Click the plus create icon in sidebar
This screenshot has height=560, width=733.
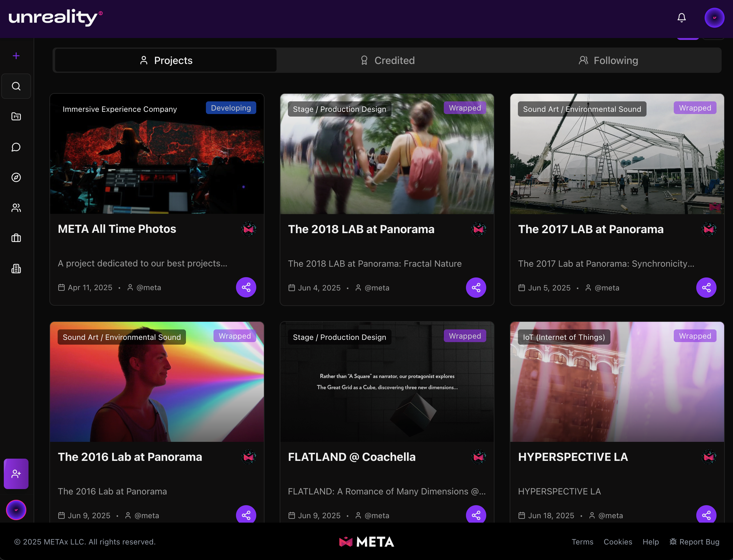click(x=16, y=56)
